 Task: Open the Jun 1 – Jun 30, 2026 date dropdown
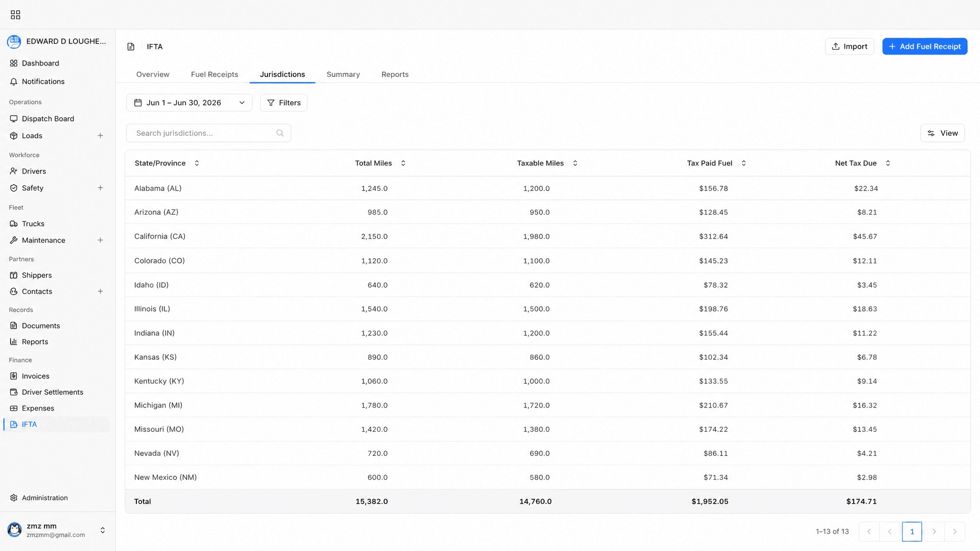(x=189, y=103)
